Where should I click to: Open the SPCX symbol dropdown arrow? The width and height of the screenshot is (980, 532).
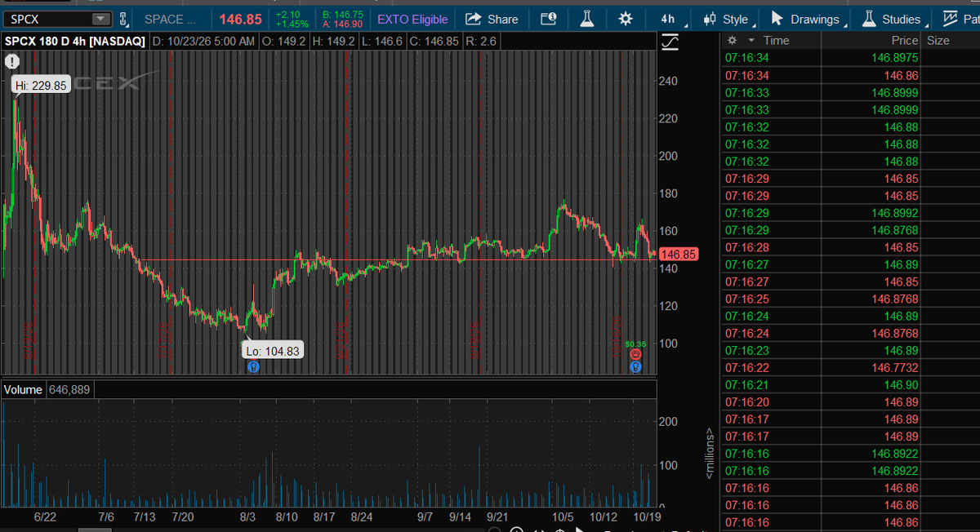[100, 19]
